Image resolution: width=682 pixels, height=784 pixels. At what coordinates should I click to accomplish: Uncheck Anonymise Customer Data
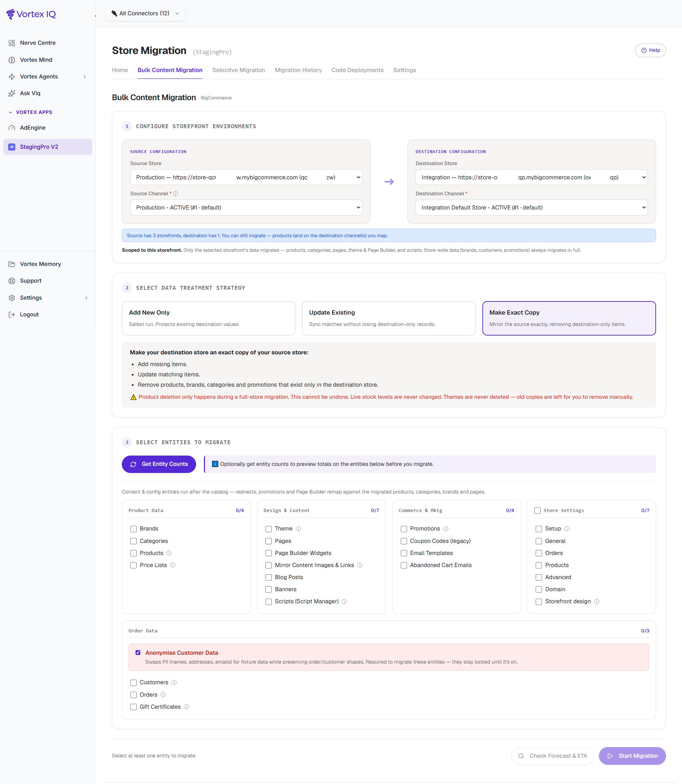(x=138, y=653)
